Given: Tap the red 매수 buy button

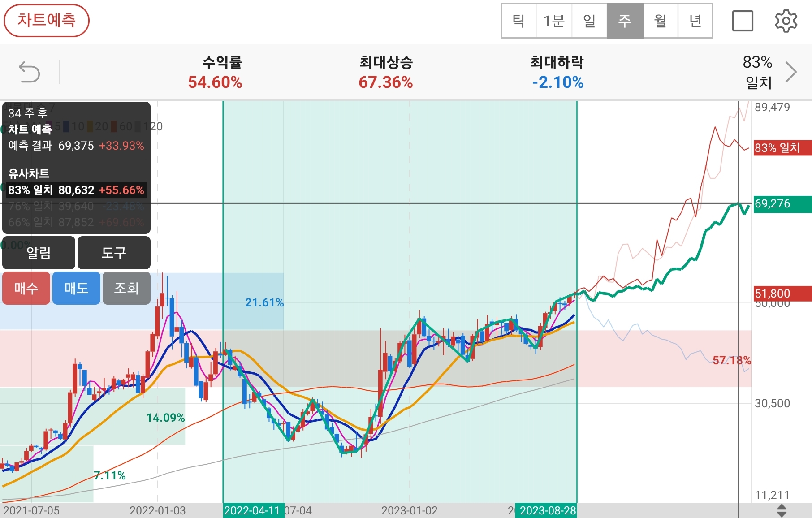Looking at the screenshot, I should (26, 288).
